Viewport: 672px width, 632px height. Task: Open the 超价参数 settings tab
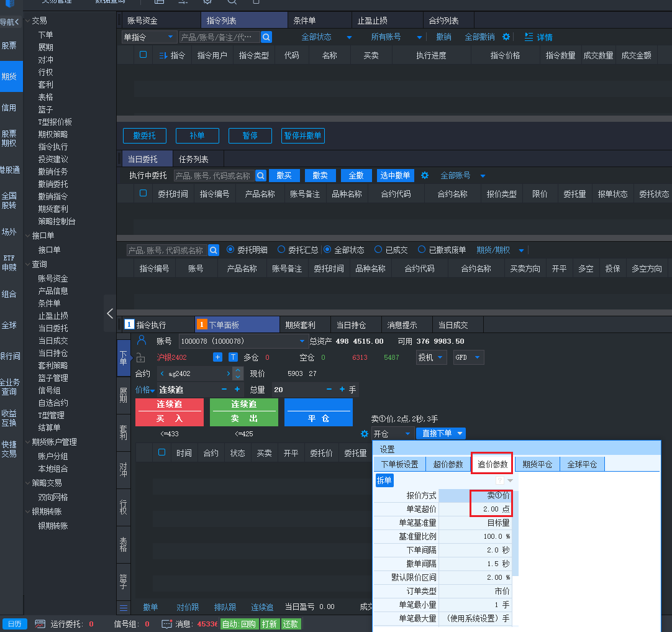[448, 464]
